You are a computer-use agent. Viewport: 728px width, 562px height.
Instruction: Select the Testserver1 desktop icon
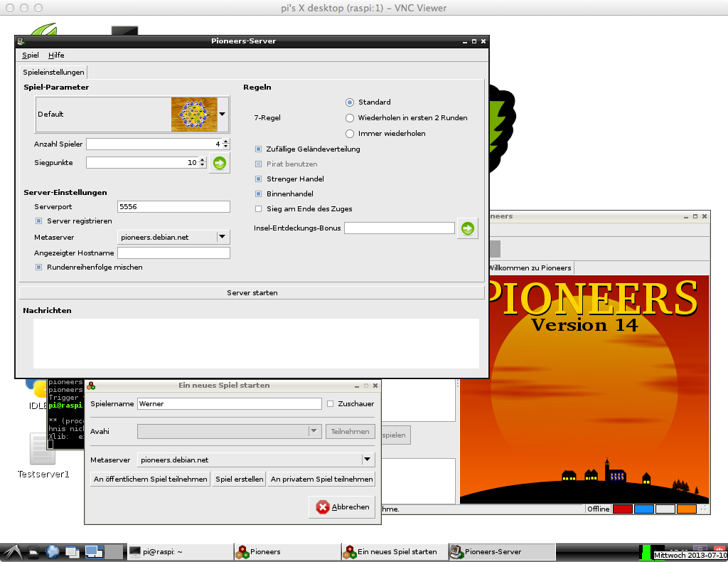coord(43,455)
